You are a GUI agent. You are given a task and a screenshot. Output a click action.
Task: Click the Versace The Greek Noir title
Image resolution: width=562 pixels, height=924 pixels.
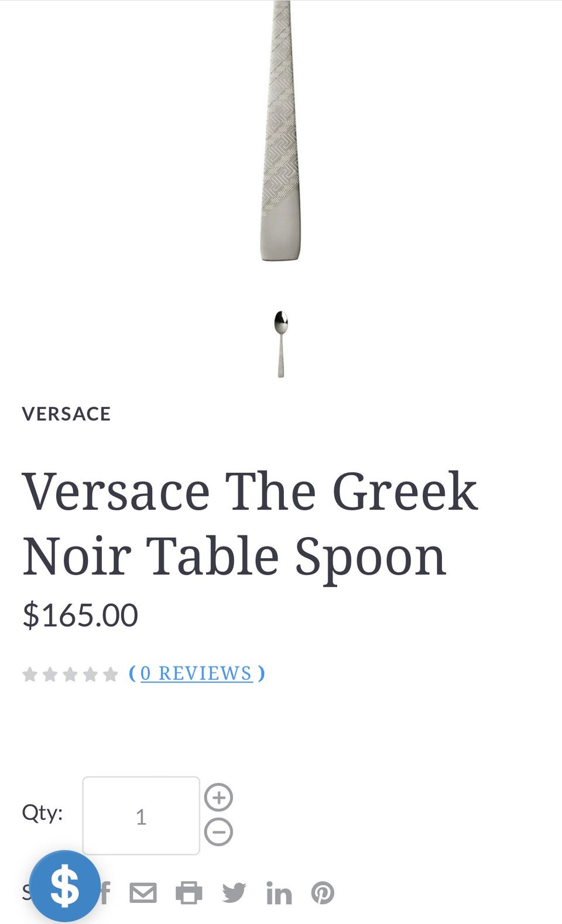[x=249, y=524]
